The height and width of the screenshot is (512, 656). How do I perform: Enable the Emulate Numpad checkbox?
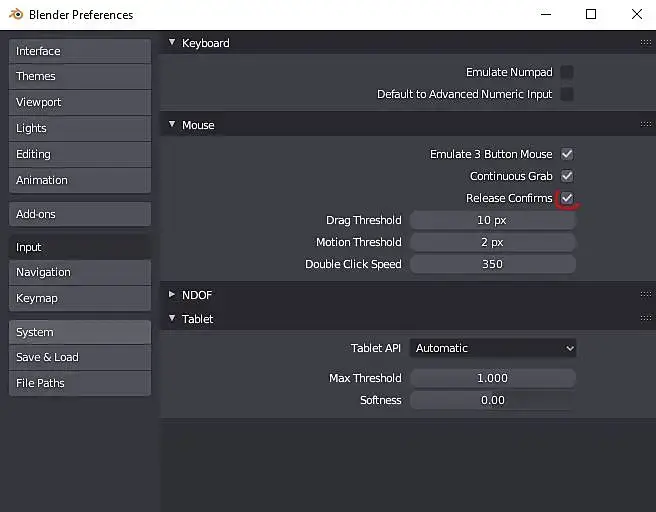pyautogui.click(x=567, y=72)
